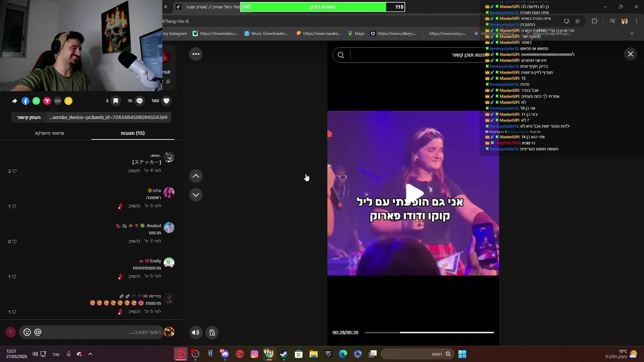Share to WhatsApp
Image resolution: width=644 pixels, height=362 pixels.
pos(36,101)
